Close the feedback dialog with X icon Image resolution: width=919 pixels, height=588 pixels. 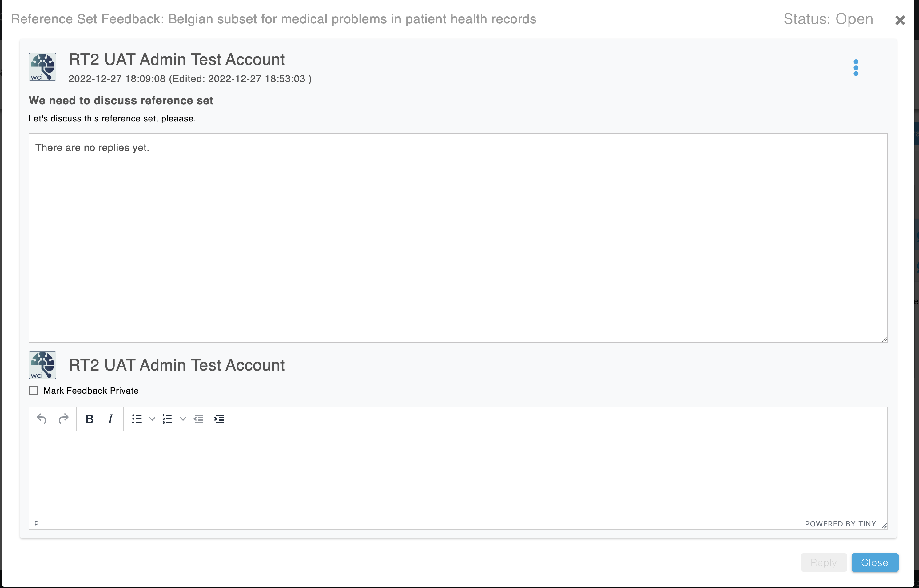point(900,20)
